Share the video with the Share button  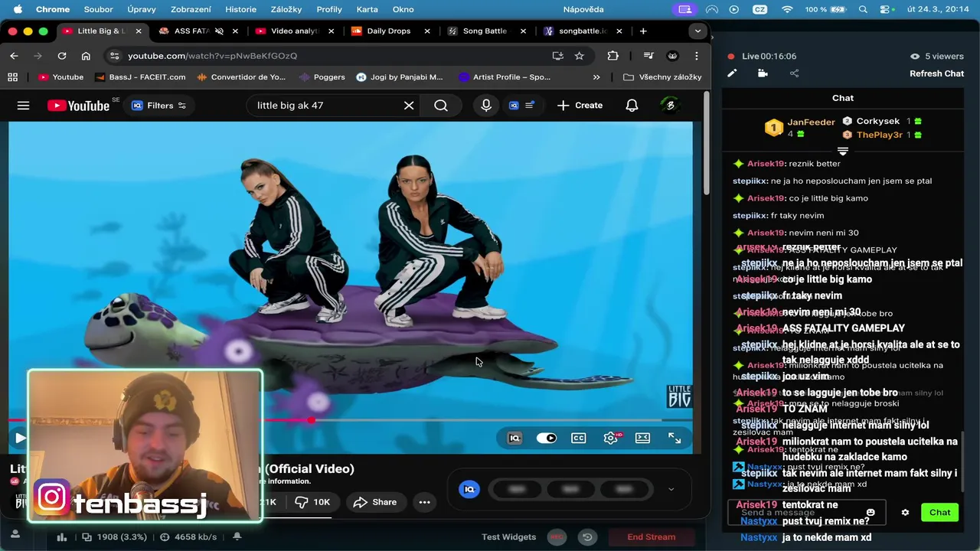pyautogui.click(x=375, y=502)
